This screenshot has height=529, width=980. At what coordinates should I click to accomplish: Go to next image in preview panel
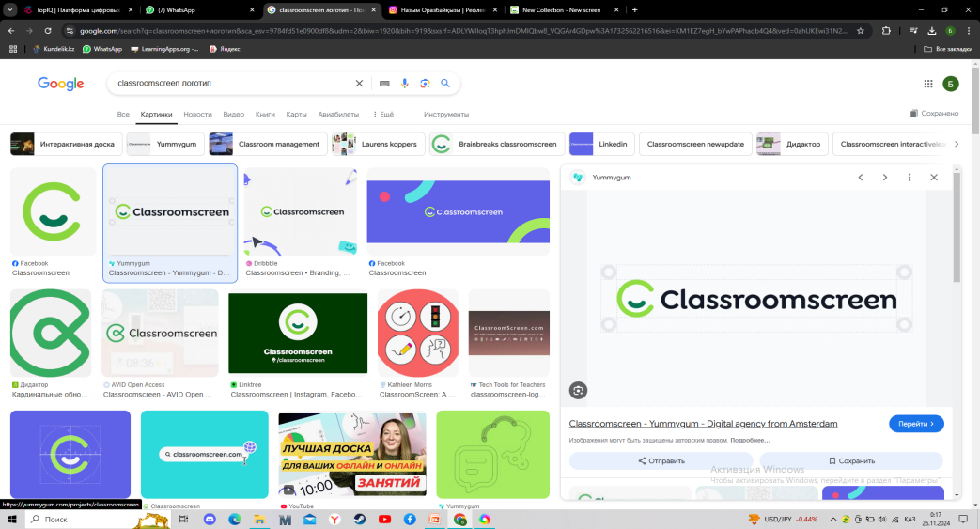(884, 178)
